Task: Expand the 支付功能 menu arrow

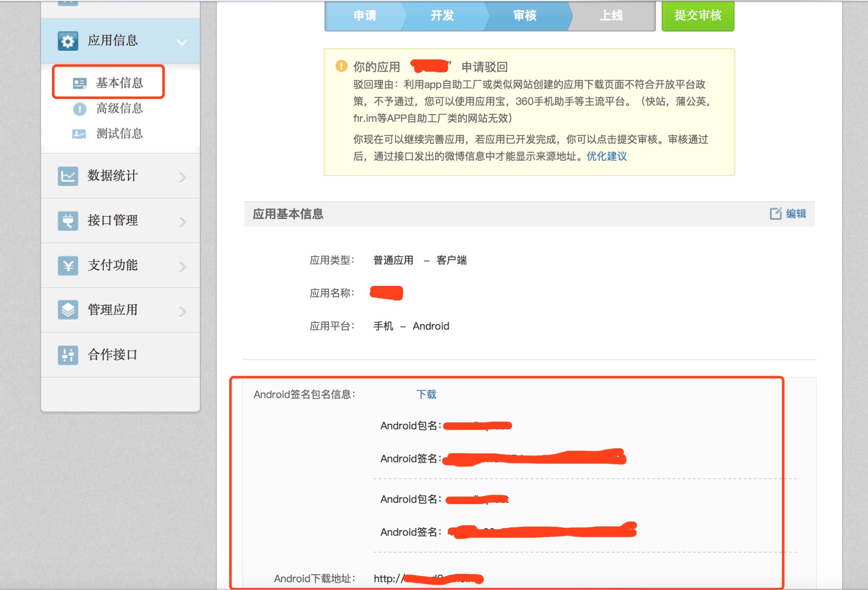Action: 182,266
